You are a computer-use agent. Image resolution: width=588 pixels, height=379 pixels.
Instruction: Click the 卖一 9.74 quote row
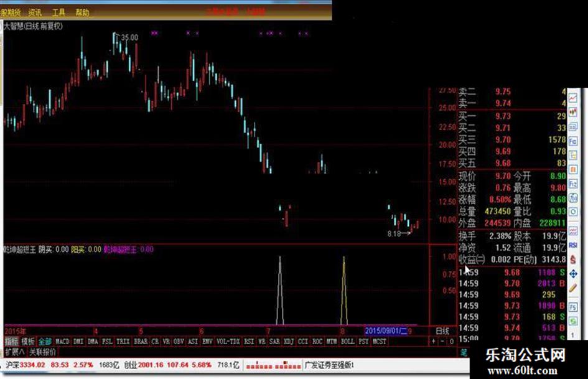[x=512, y=103]
